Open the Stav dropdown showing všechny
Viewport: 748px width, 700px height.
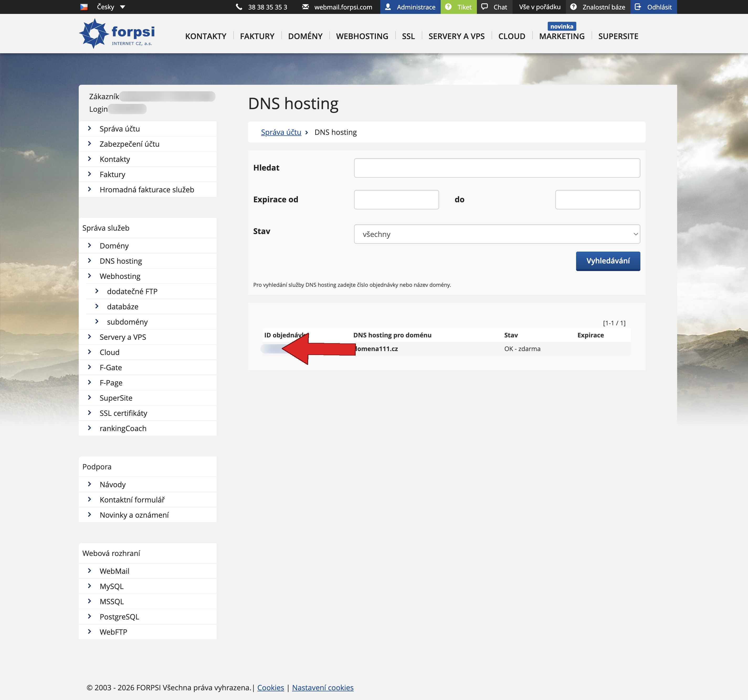click(496, 234)
